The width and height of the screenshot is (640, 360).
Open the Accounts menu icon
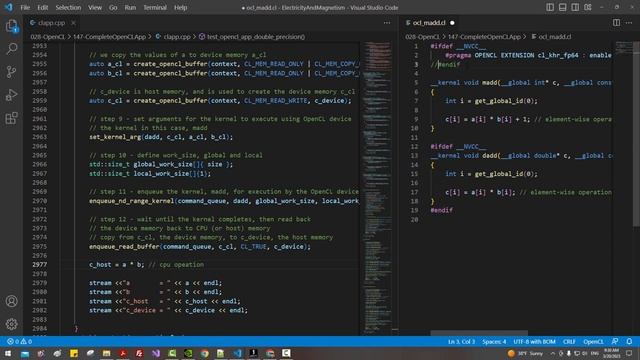point(11,301)
